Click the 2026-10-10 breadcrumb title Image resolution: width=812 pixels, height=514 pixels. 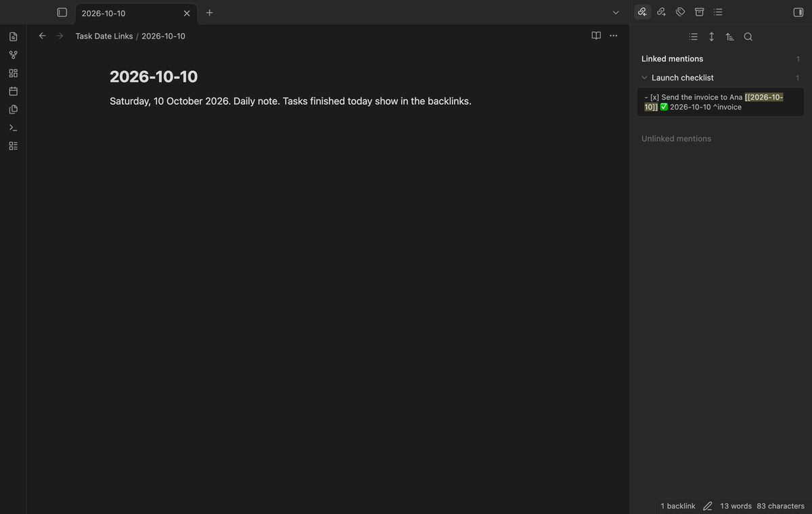click(x=163, y=36)
